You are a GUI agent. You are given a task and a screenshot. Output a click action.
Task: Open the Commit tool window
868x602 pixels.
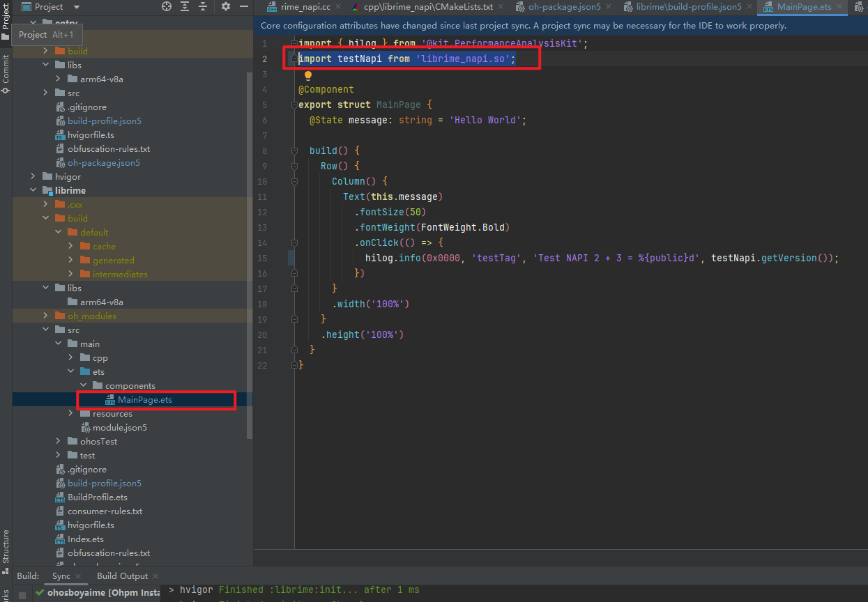[x=6, y=74]
